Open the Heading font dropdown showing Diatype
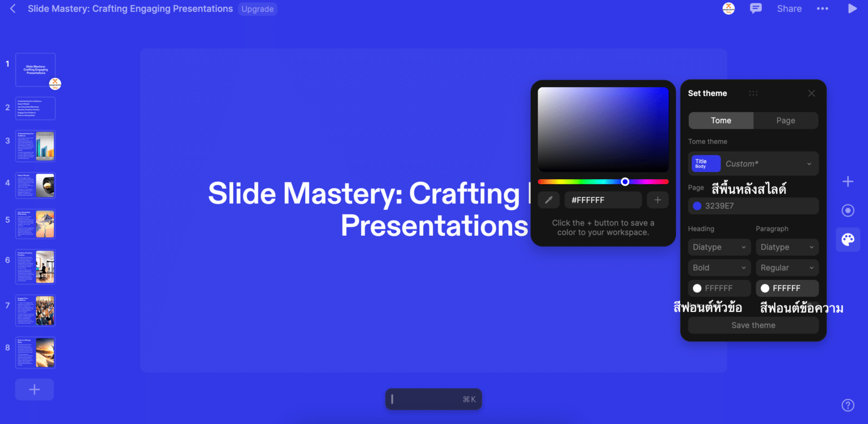The image size is (868, 424). click(719, 247)
